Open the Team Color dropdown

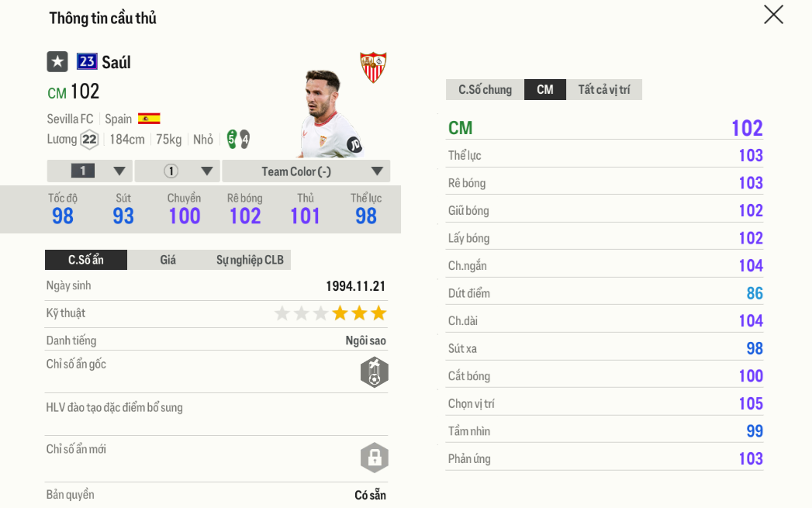pos(306,171)
